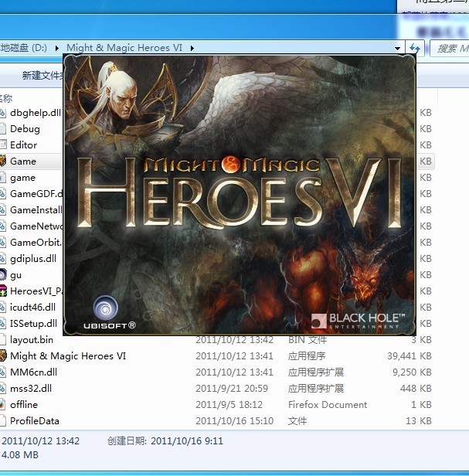Click the Game application icon in file list
This screenshot has height=476, width=469.
[3, 161]
